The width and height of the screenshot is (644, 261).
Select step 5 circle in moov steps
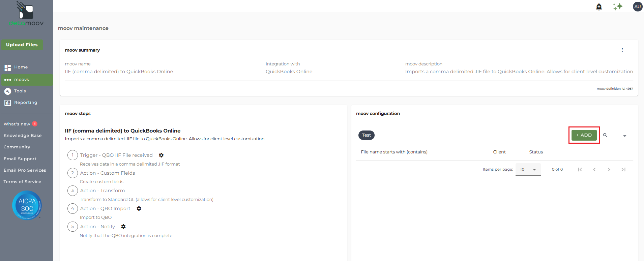tap(72, 227)
